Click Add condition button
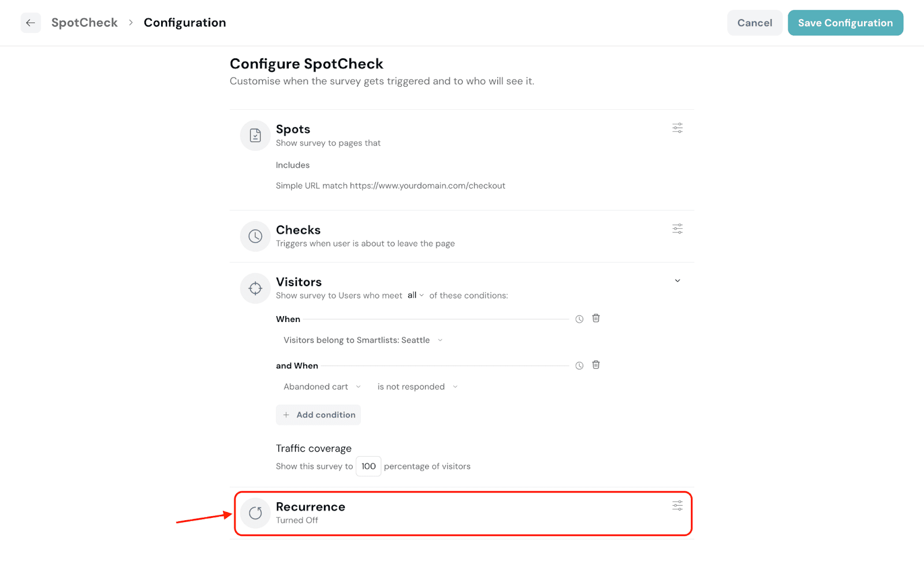The image size is (924, 578). tap(318, 415)
